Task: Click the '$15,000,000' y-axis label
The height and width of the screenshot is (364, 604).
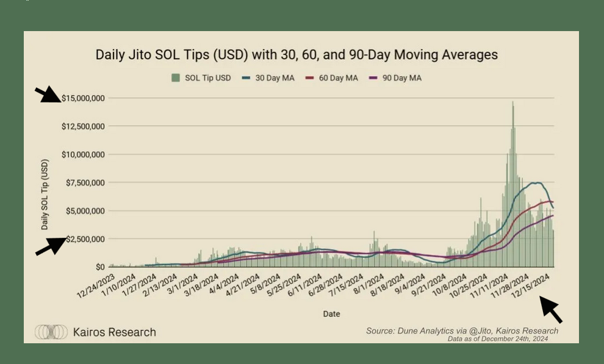Action: (83, 98)
